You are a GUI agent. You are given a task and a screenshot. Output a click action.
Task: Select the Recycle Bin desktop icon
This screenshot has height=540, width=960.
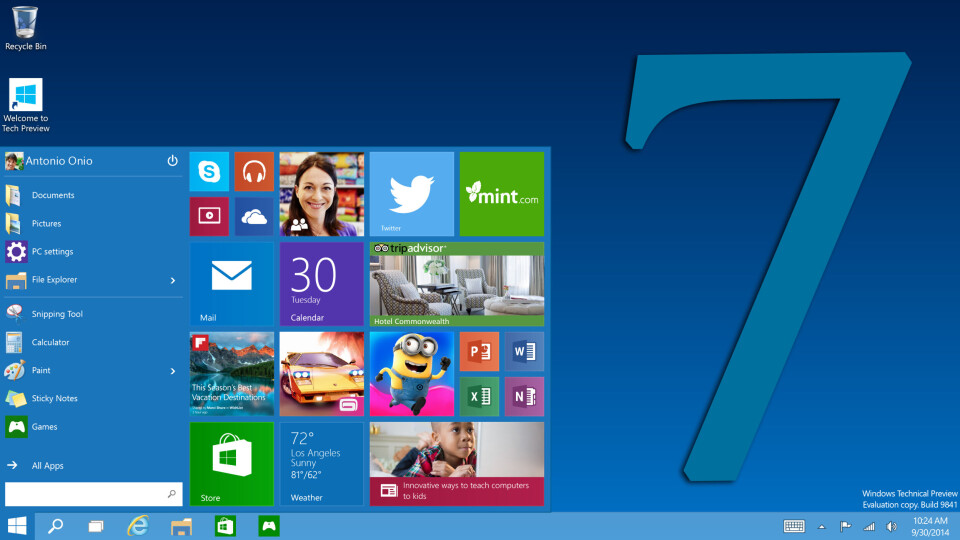click(x=25, y=28)
